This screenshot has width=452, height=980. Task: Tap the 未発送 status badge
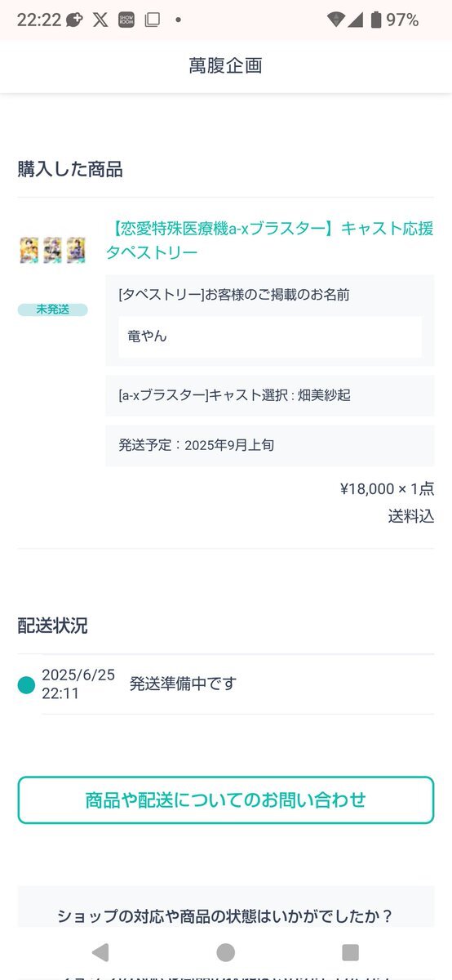pos(52,310)
